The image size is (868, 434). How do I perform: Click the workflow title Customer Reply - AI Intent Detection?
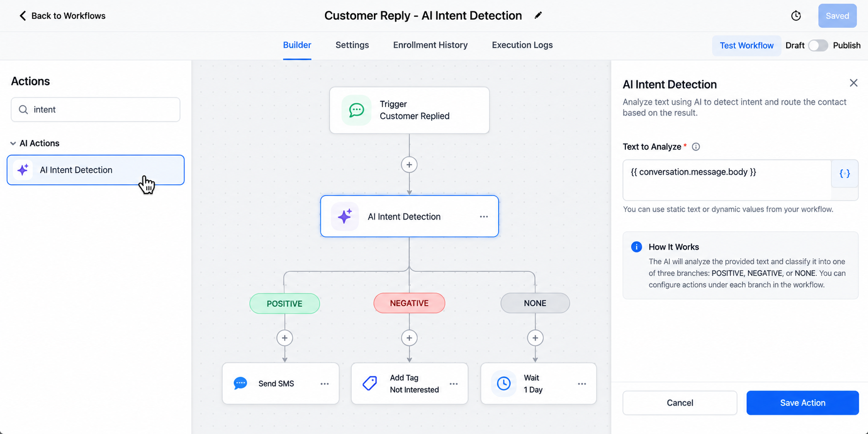coord(423,16)
